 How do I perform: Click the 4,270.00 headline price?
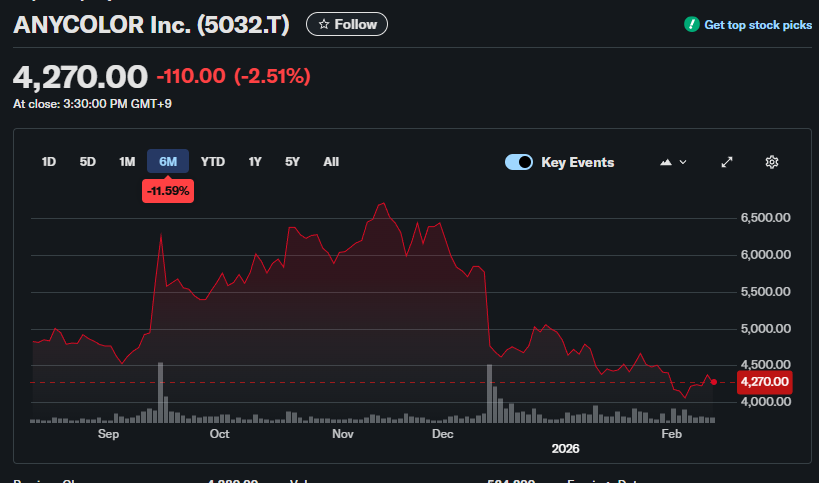[80, 77]
